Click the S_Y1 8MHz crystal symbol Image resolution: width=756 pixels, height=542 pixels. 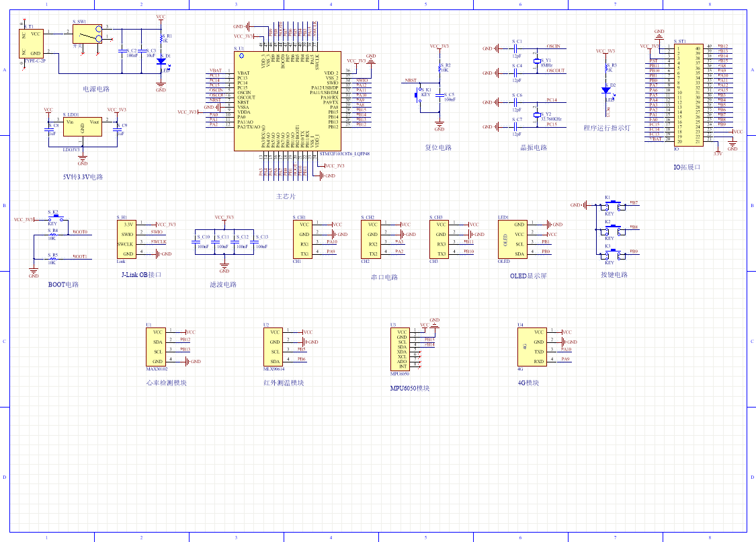537,61
